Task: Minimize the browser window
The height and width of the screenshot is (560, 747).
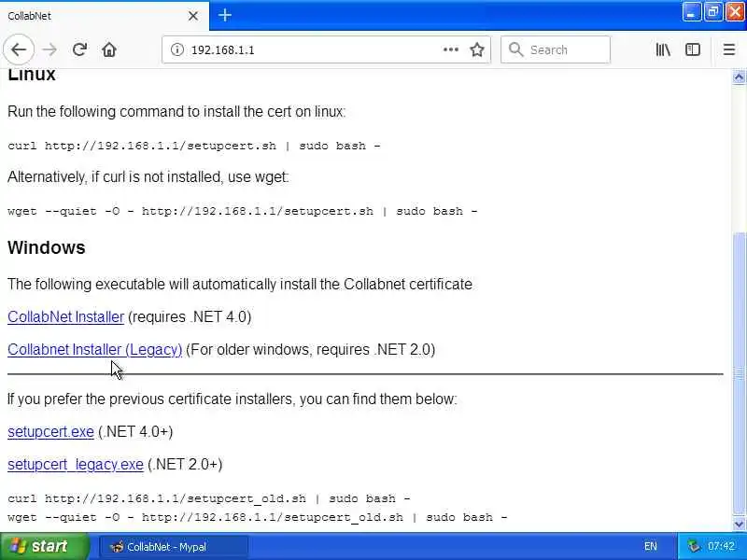Action: (x=691, y=12)
